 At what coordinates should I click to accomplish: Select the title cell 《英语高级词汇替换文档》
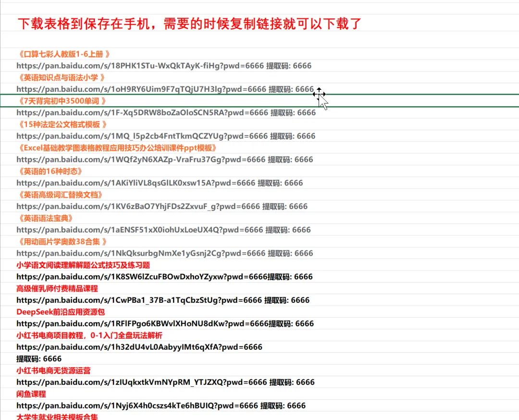[60, 195]
